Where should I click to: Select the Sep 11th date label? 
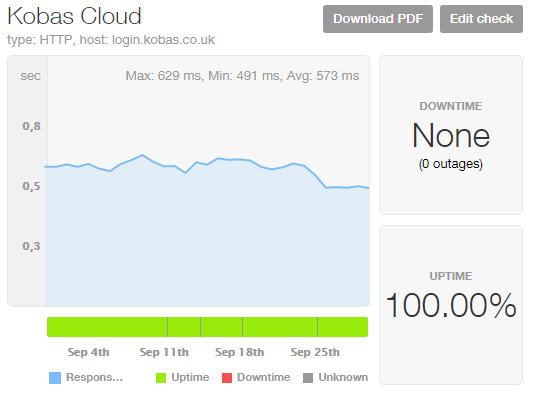point(164,352)
